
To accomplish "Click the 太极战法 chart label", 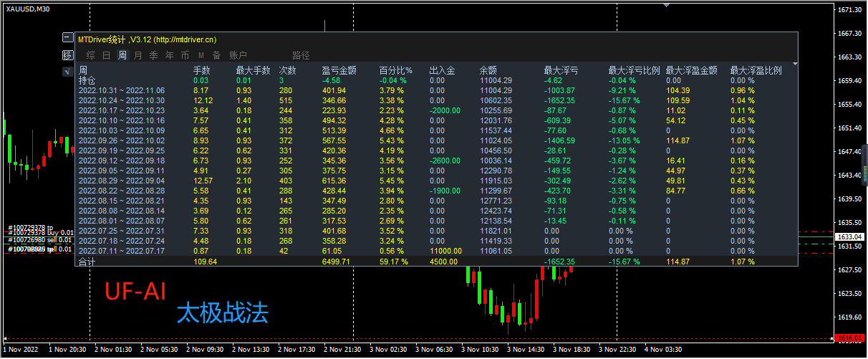I will tap(223, 314).
